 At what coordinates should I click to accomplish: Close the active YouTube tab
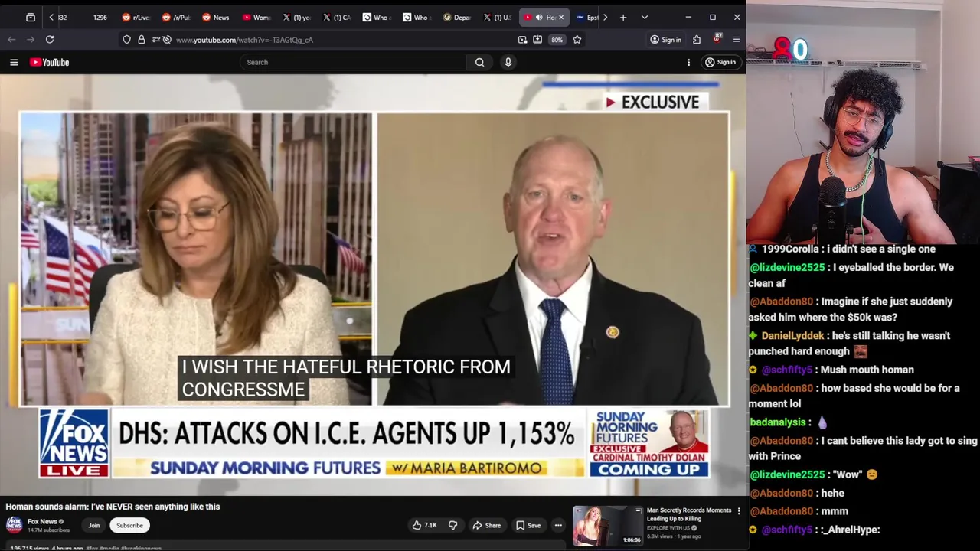(x=561, y=17)
